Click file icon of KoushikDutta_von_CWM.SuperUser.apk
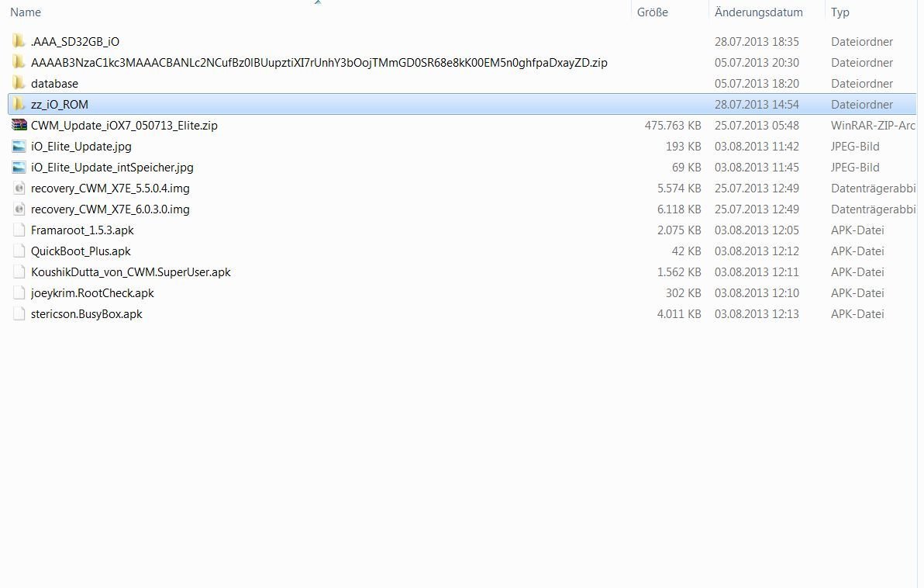 point(19,272)
